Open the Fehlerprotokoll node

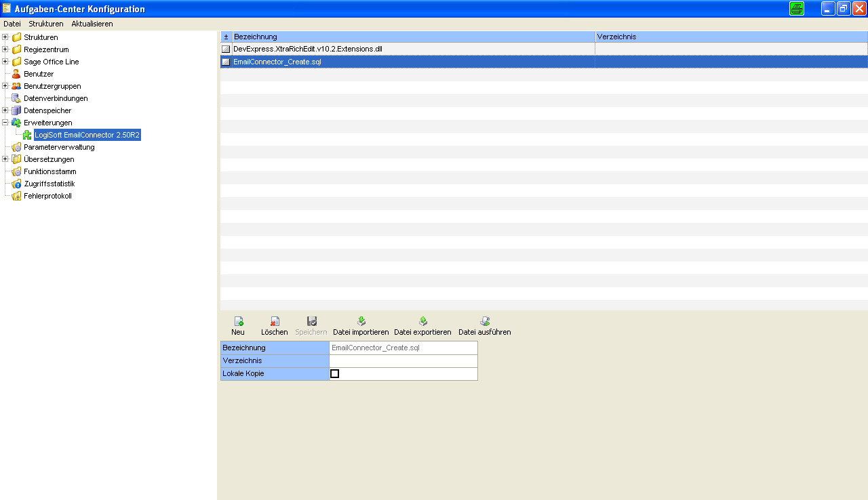(47, 196)
